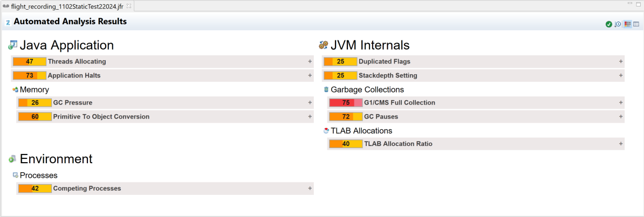Click the clock sort-by-time toolbar icon
This screenshot has width=644, height=217.
point(618,24)
